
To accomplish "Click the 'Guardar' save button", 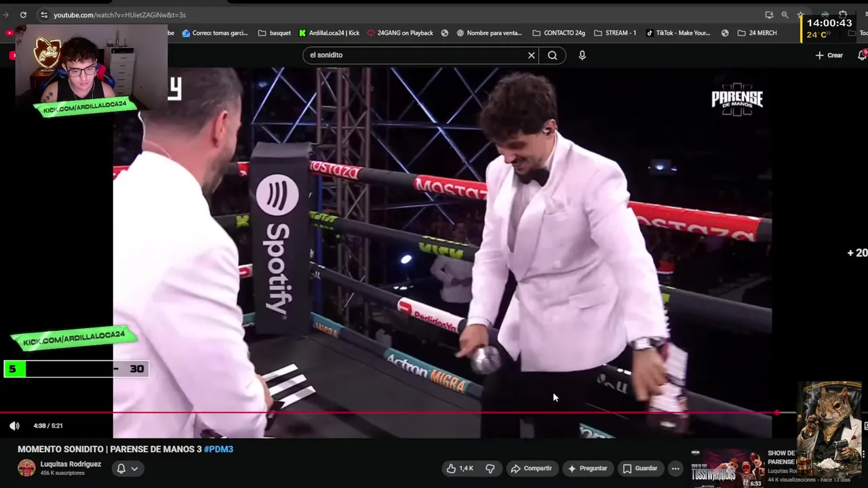I will tap(640, 468).
